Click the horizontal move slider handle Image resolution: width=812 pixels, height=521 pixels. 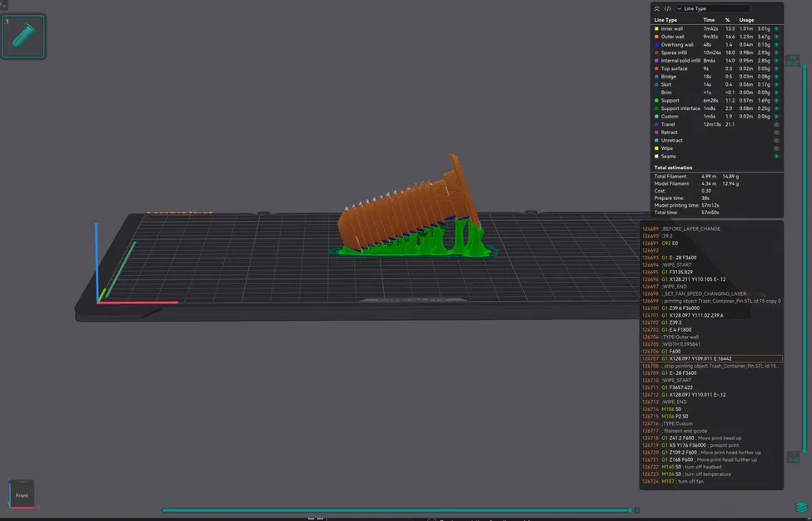[630, 511]
